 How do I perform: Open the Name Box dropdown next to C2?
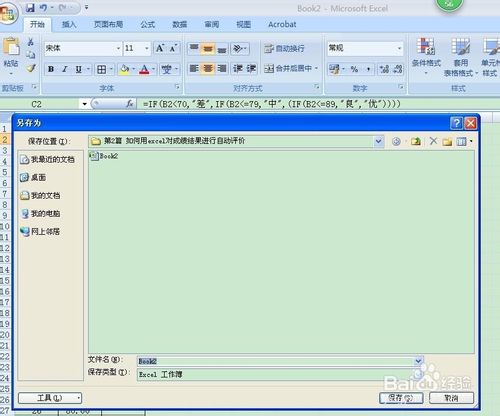84,104
